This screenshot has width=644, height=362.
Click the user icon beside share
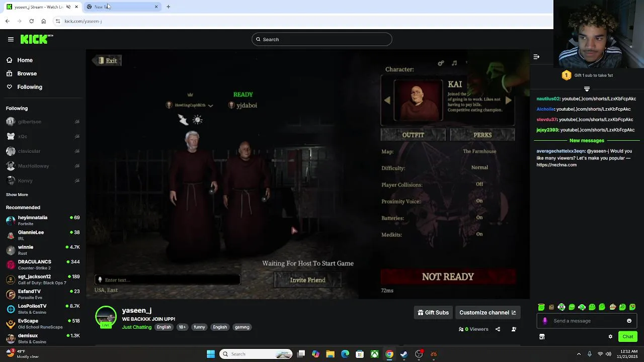(514, 329)
